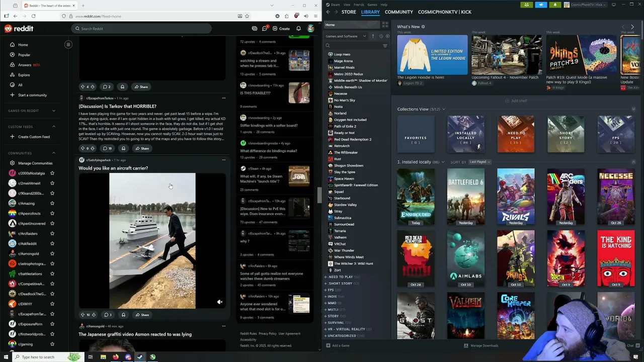Open Reddit user avatar menu

[311, 29]
